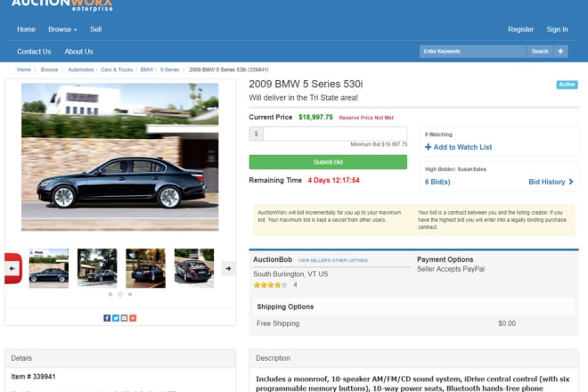Share listing by email icon
Viewport: 588px width, 392px height.
pos(124,318)
